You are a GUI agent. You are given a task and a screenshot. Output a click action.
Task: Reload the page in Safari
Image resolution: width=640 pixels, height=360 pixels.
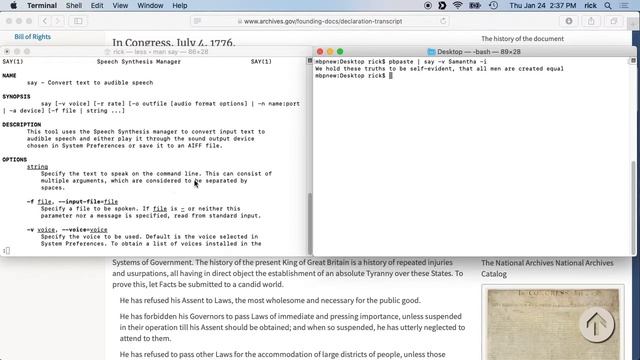[443, 21]
